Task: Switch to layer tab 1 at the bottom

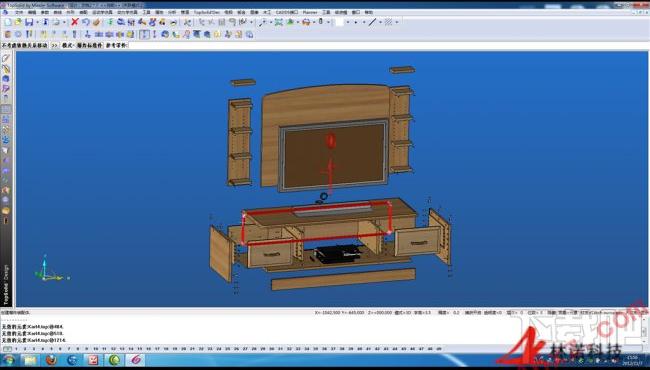Action: point(16,349)
